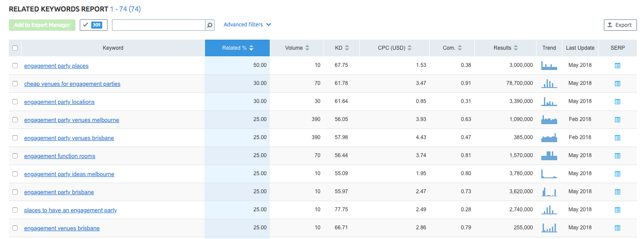This screenshot has height=239, width=644.
Task: Open SERP icon for places to have an engagement party
Action: [617, 210]
